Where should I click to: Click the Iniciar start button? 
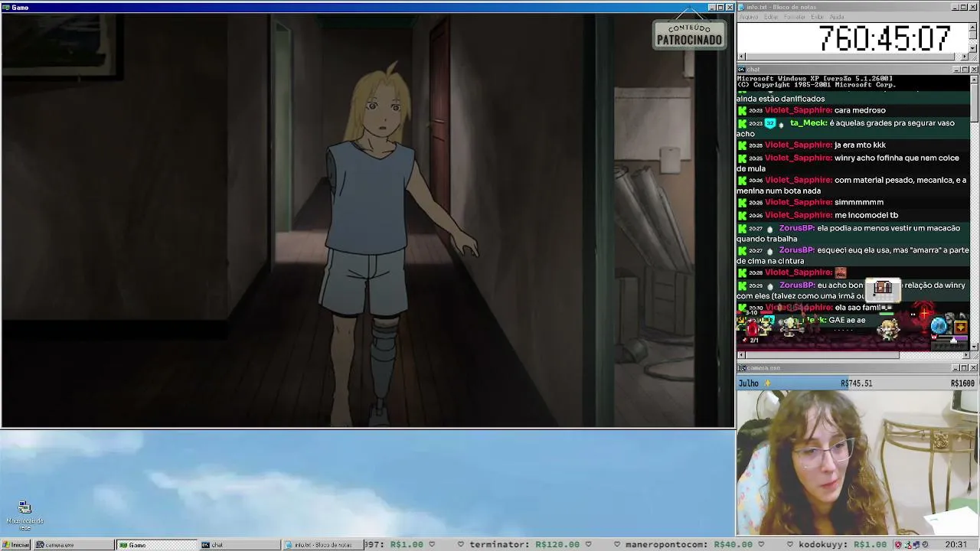[x=15, y=545]
